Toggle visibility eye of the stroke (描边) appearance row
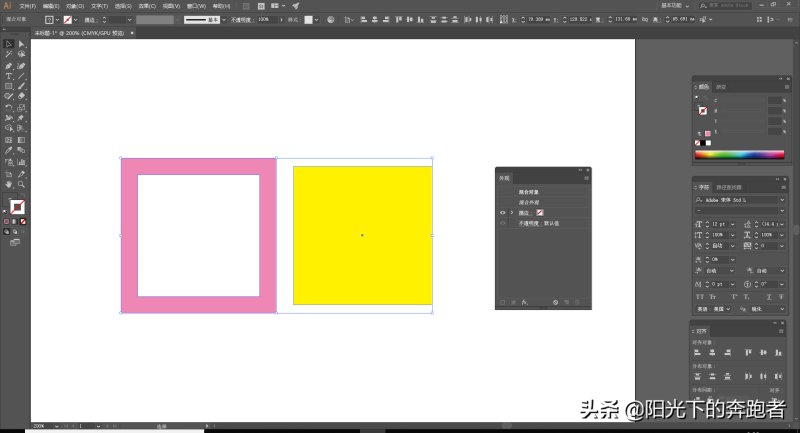This screenshot has height=433, width=800. [502, 213]
